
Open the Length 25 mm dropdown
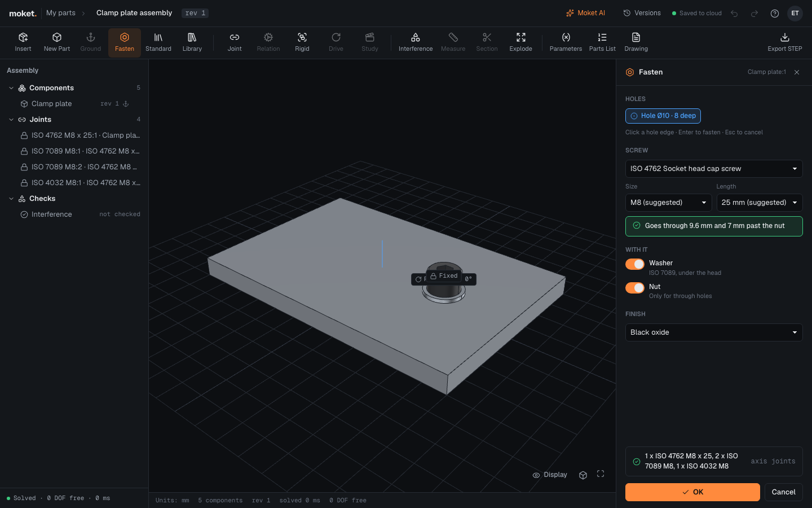pos(760,203)
